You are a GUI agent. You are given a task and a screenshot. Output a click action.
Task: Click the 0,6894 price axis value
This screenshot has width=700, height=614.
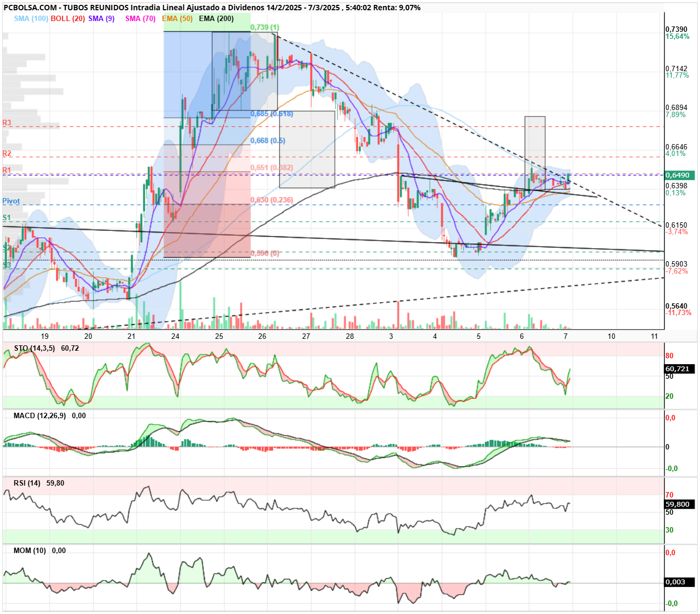pyautogui.click(x=676, y=108)
